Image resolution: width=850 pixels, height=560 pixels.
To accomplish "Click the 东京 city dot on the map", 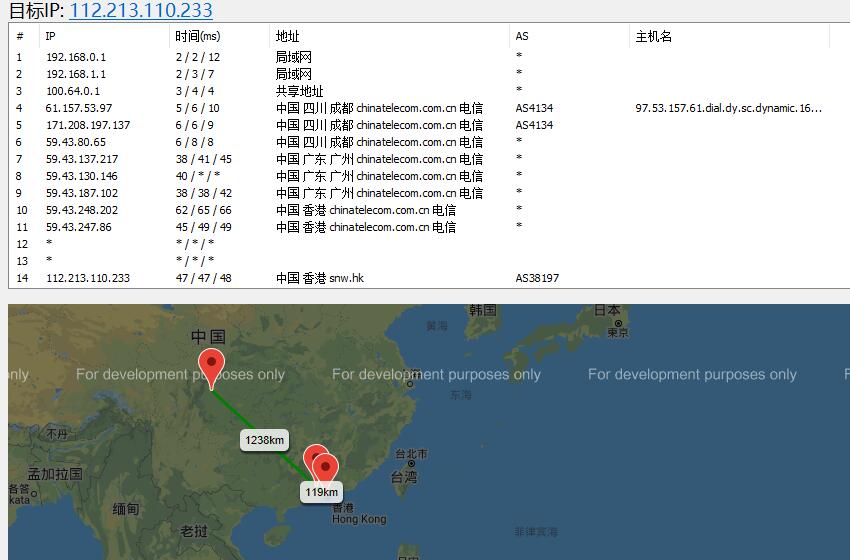I will [x=618, y=324].
